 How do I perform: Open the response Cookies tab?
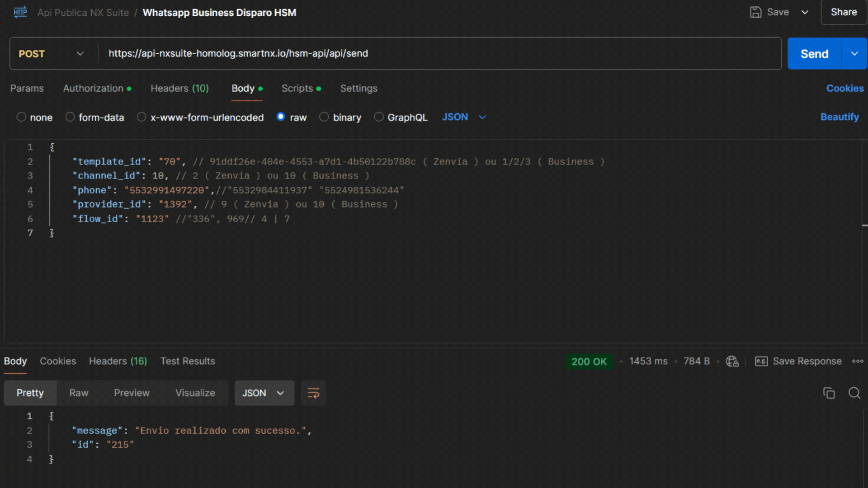(58, 361)
